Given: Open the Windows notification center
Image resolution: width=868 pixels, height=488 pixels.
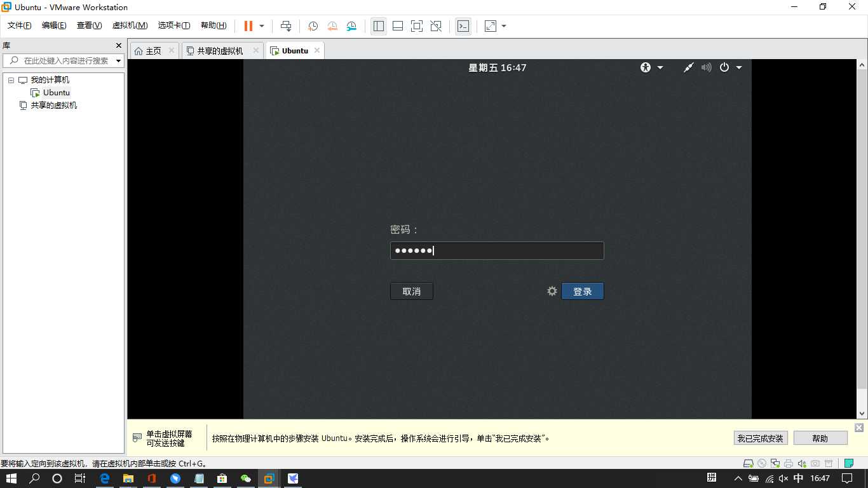Looking at the screenshot, I should click(x=848, y=478).
